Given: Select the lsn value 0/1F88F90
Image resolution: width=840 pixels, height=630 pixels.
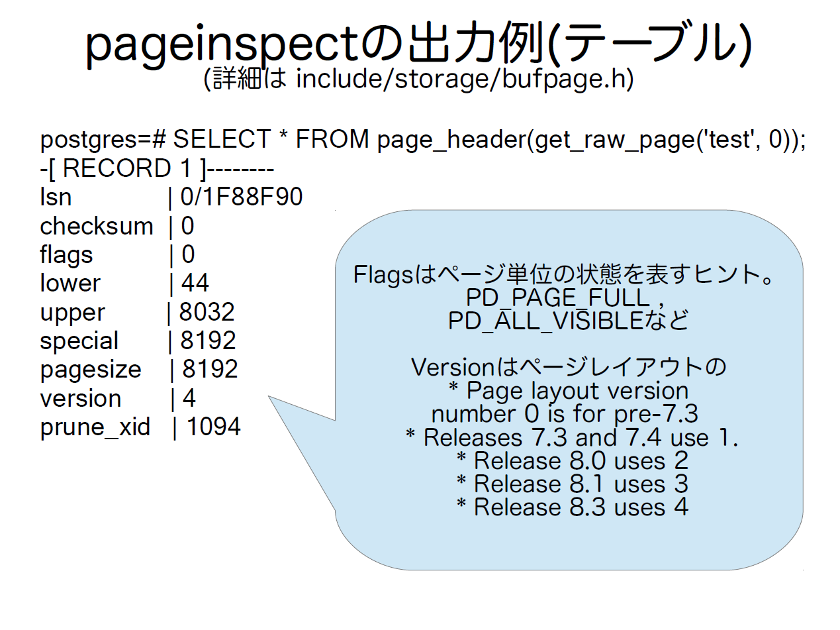Looking at the screenshot, I should pos(242,197).
